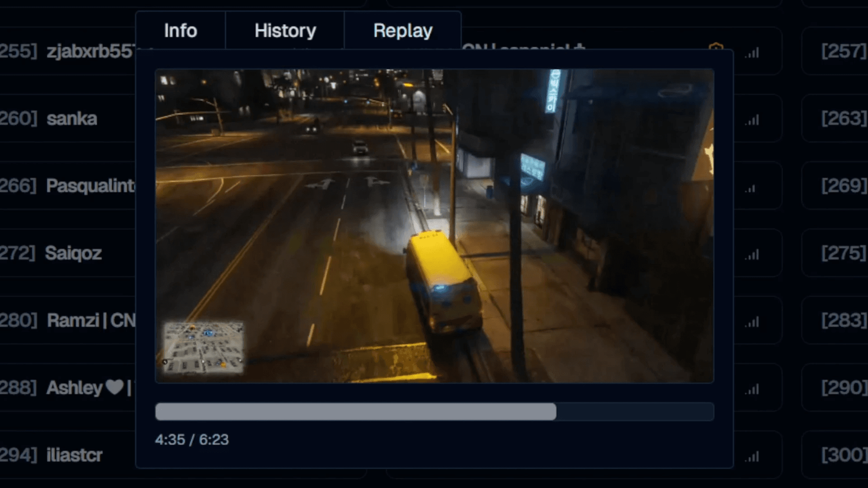This screenshot has width=868, height=488.
Task: Click signal strength icon left of [263]
Action: point(752,120)
